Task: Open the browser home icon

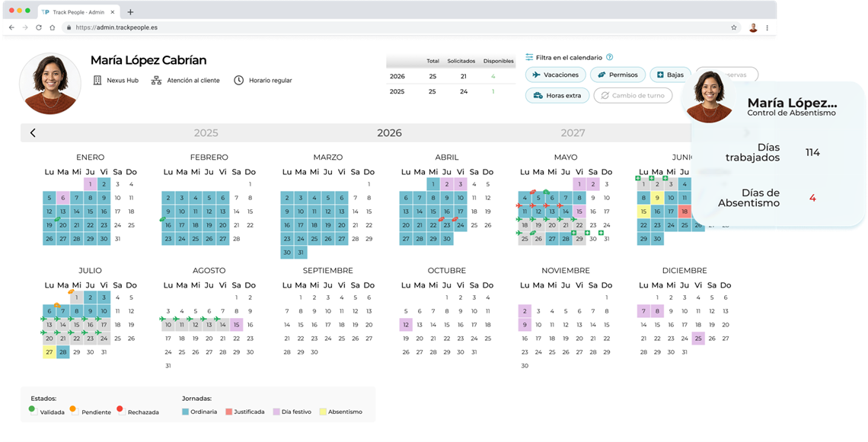Action: 52,27
